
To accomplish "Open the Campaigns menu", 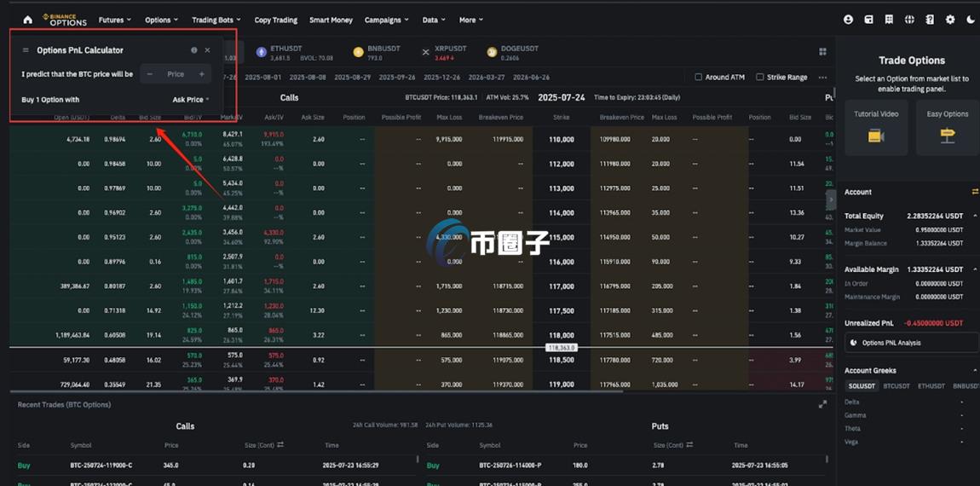I will (386, 20).
